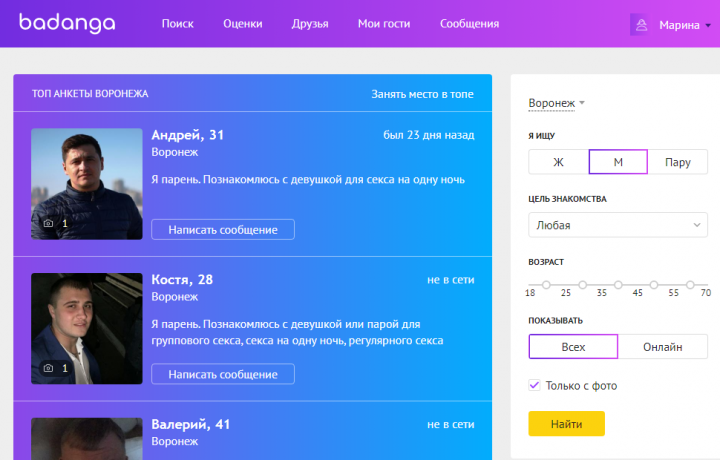This screenshot has height=460, width=720.
Task: Open Костя's profile photo
Action: (87, 328)
